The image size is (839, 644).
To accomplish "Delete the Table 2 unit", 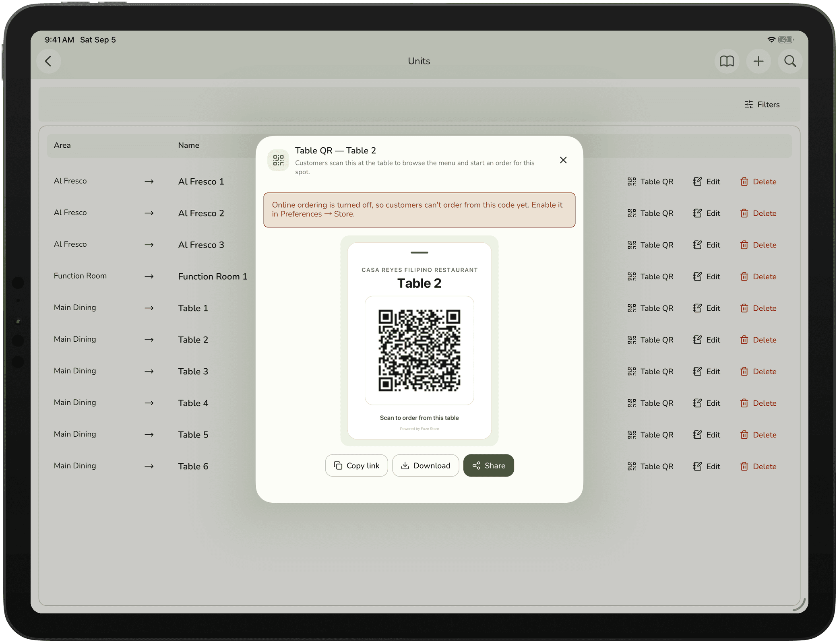I will click(758, 340).
